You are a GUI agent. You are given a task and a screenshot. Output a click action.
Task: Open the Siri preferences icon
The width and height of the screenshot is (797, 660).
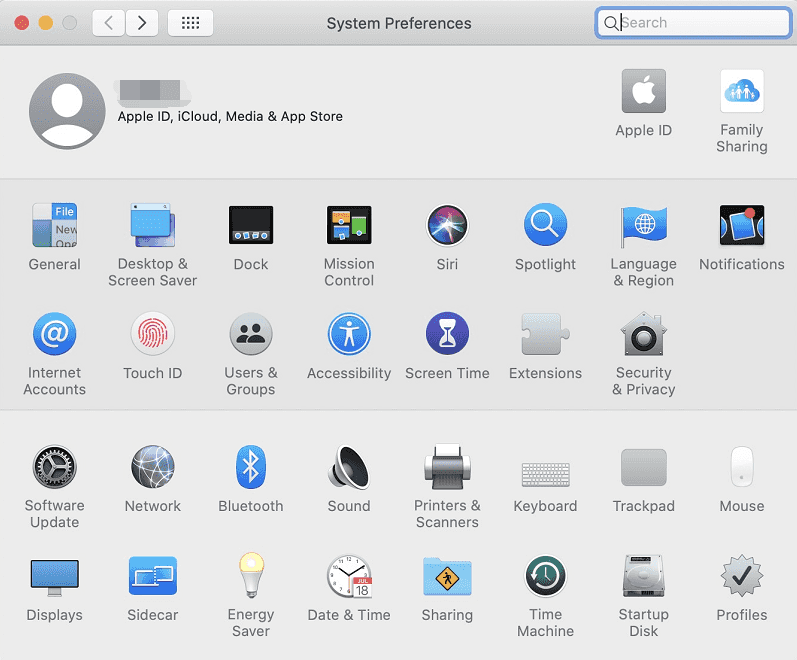pos(447,226)
